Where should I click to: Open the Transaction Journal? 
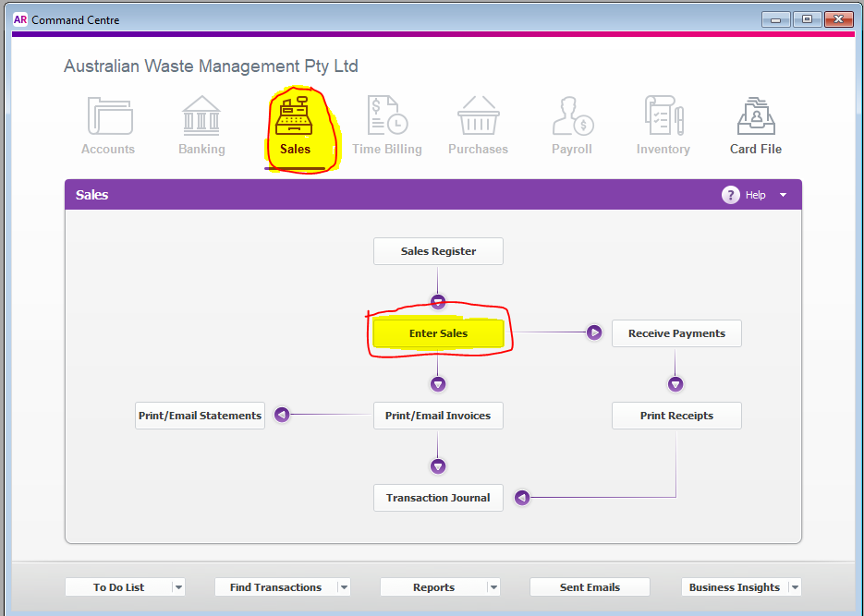click(438, 498)
